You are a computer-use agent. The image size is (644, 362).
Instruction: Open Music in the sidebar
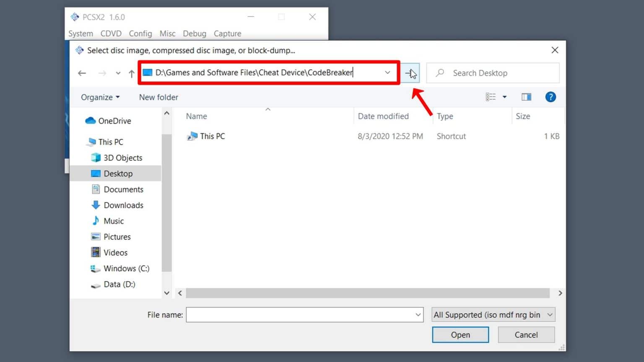107,221
